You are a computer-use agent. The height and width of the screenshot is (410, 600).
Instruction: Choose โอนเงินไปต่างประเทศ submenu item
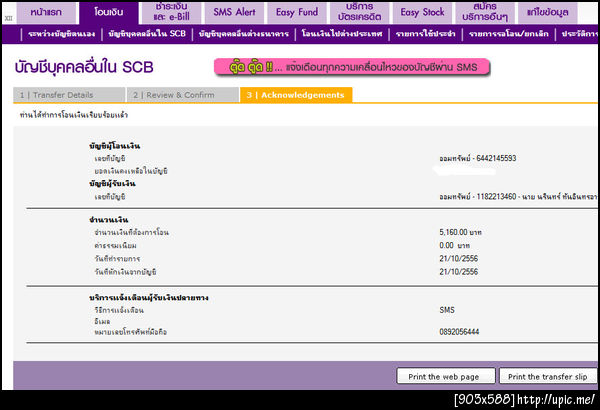[342, 34]
